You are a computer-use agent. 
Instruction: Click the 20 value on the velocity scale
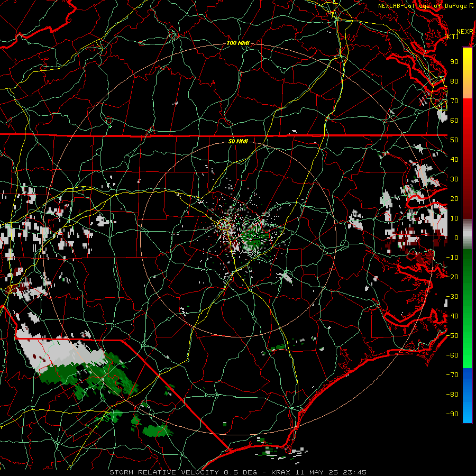point(454,198)
